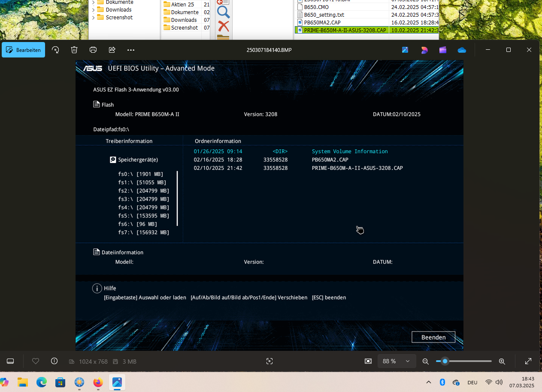Open Copilot from the taskbar
This screenshot has width=542, height=392.
[3, 382]
